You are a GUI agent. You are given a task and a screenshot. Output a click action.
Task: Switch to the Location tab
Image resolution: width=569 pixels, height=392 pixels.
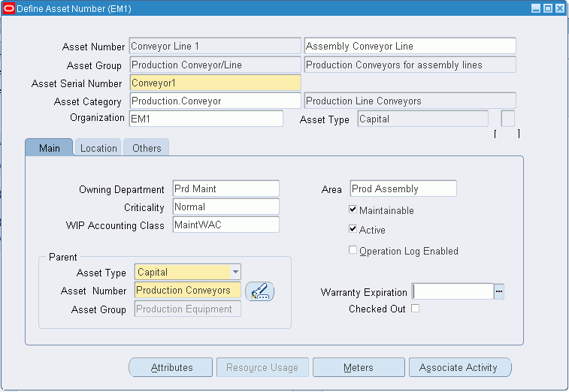tap(98, 148)
